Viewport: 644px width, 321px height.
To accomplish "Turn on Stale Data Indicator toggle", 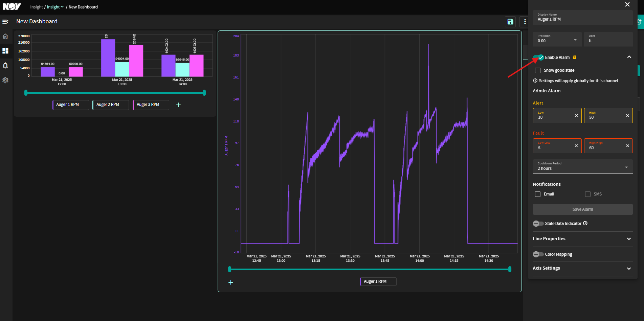I will pos(538,224).
